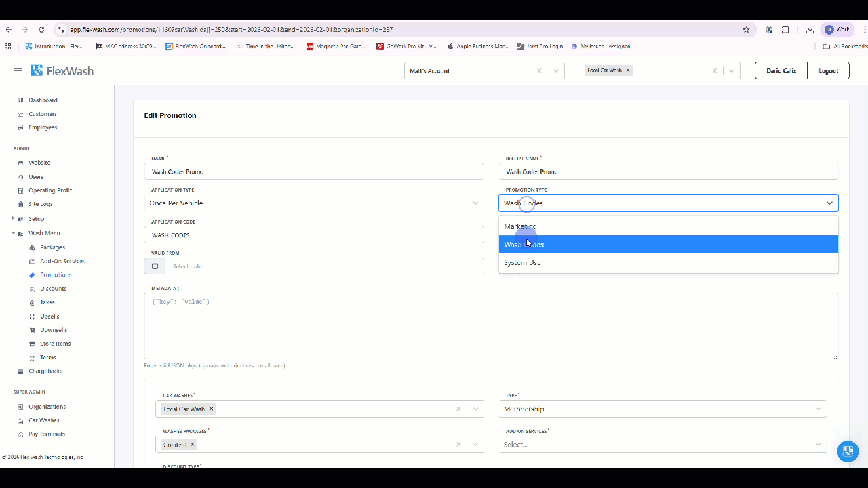The image size is (868, 488).
Task: Open the Taxes page
Action: click(47, 302)
